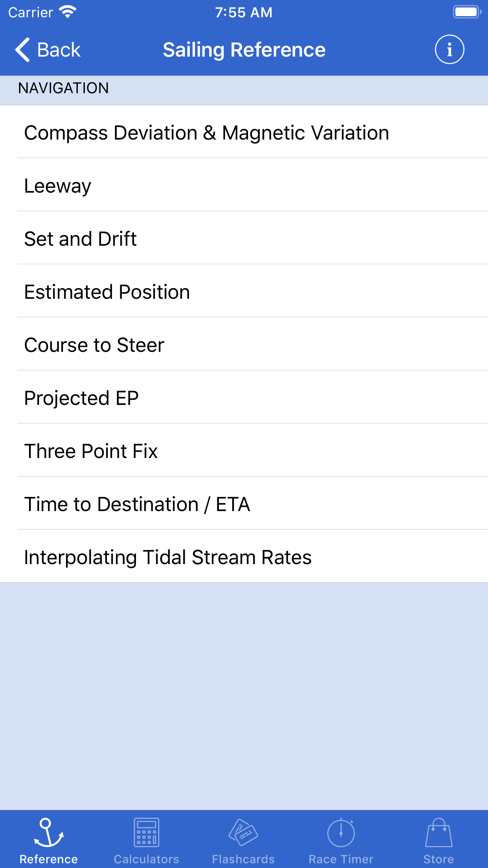Tap the Store shopping bag icon

(438, 833)
